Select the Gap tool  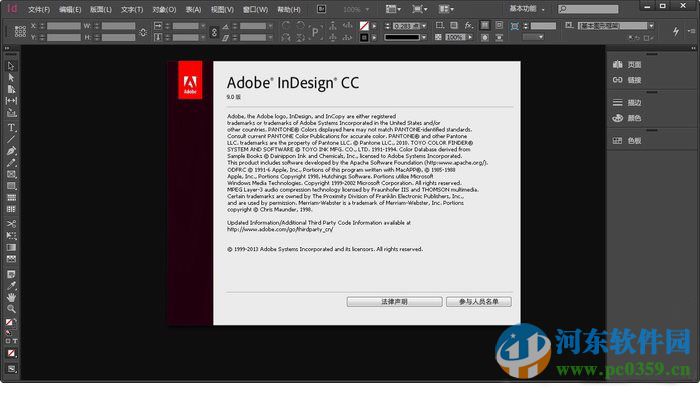11,101
